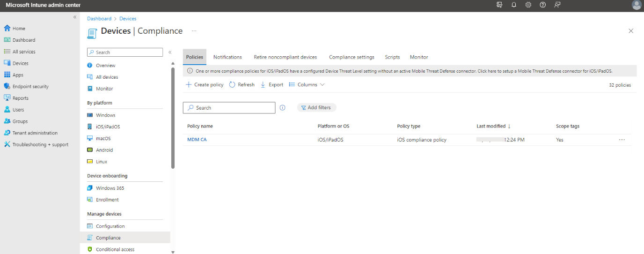This screenshot has height=254, width=644.
Task: Select the Policies tab
Action: 195,57
